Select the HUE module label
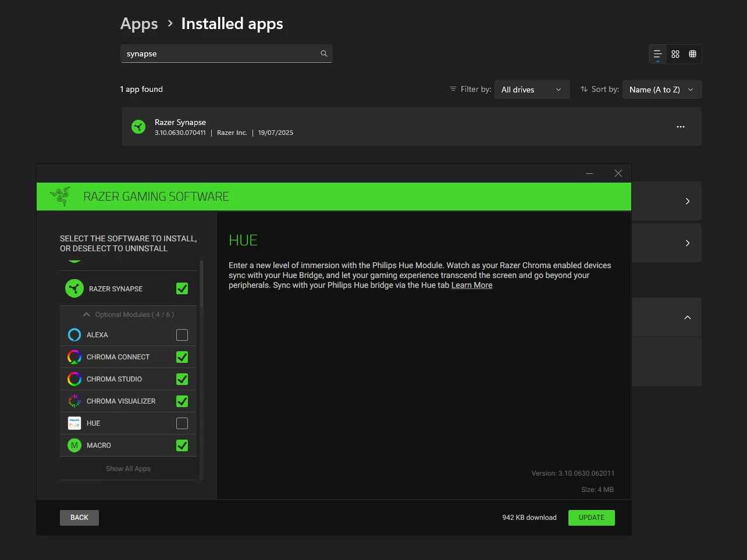The width and height of the screenshot is (747, 560). tap(94, 423)
